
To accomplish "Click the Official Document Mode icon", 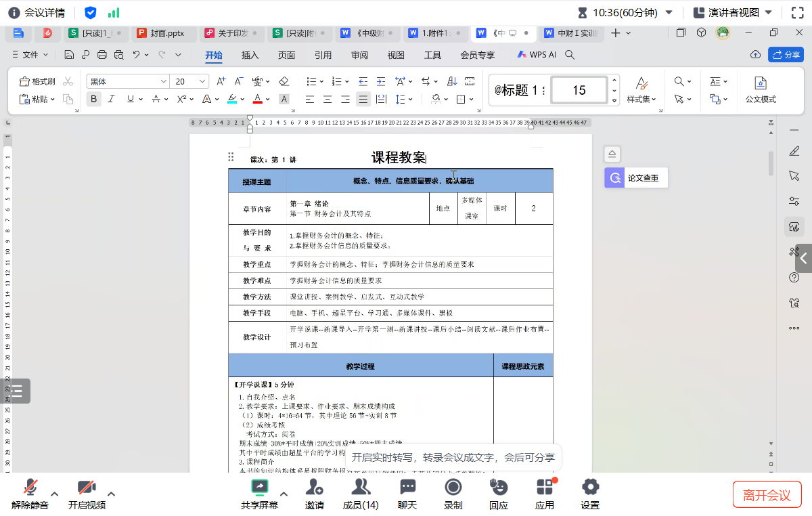I will click(761, 89).
